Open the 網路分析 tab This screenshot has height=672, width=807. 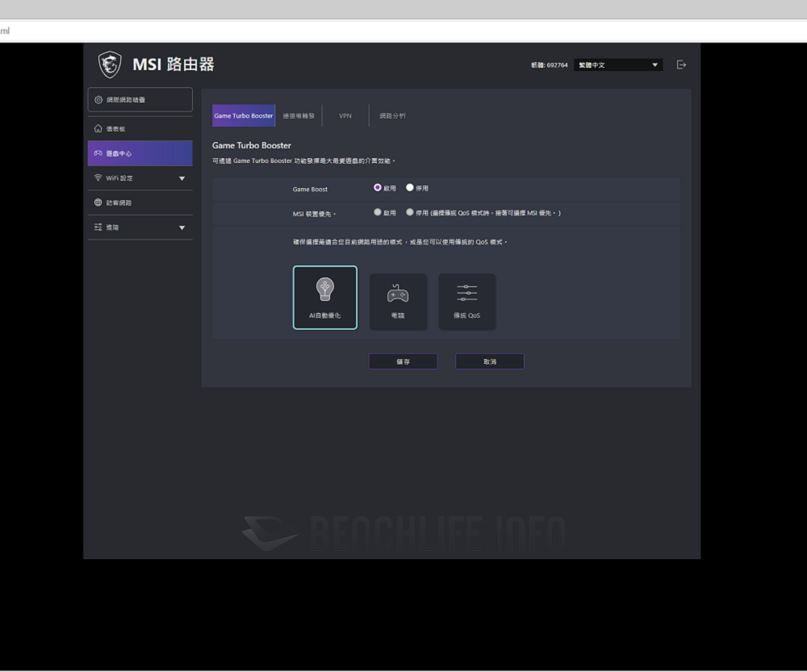coord(393,116)
